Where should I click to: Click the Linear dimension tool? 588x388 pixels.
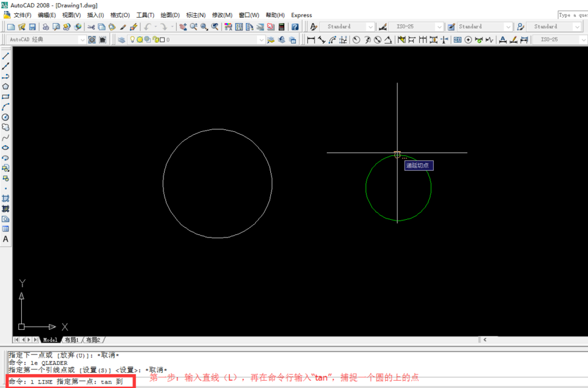click(x=311, y=40)
